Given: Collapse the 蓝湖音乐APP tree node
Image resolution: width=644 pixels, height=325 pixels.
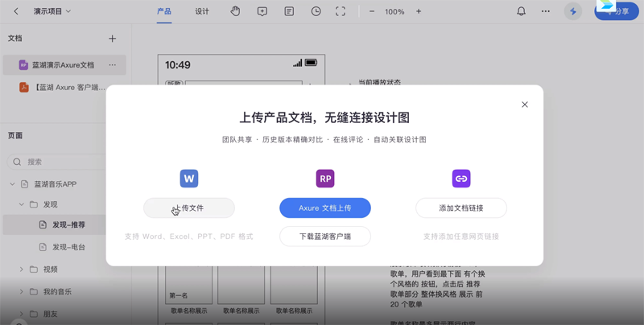Looking at the screenshot, I should coord(12,184).
